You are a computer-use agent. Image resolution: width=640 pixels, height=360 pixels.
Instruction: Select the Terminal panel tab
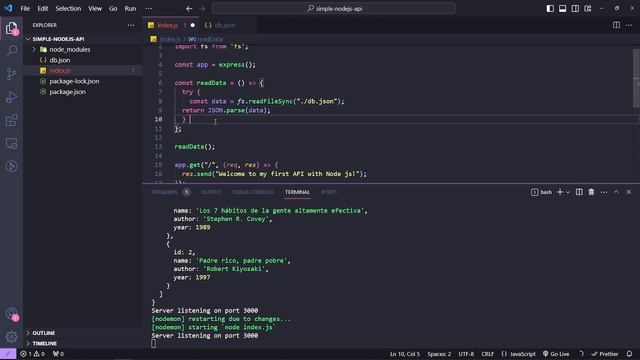[297, 192]
